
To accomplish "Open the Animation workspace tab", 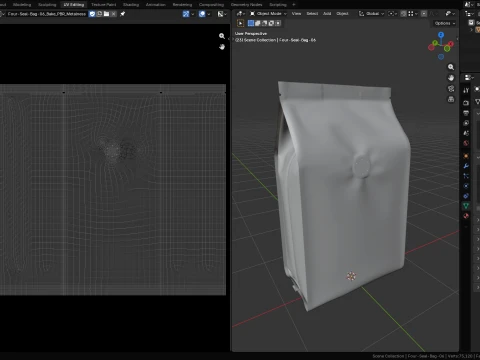I will (156, 5).
